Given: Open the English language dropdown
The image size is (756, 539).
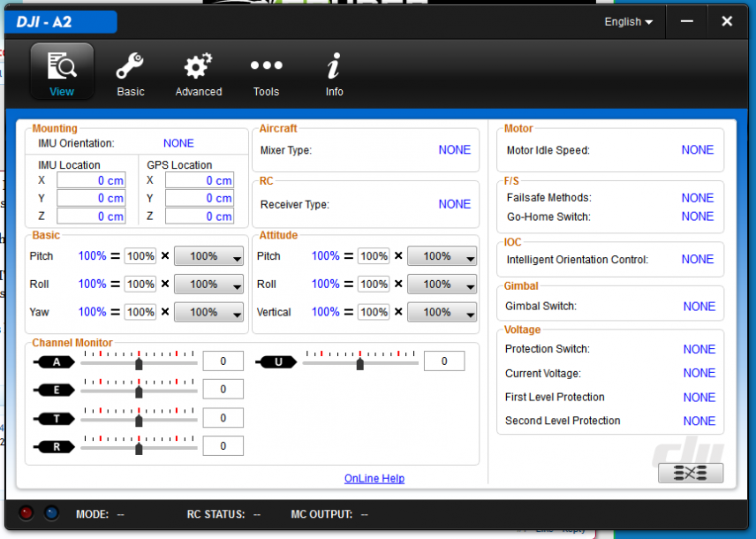Looking at the screenshot, I should pos(628,22).
